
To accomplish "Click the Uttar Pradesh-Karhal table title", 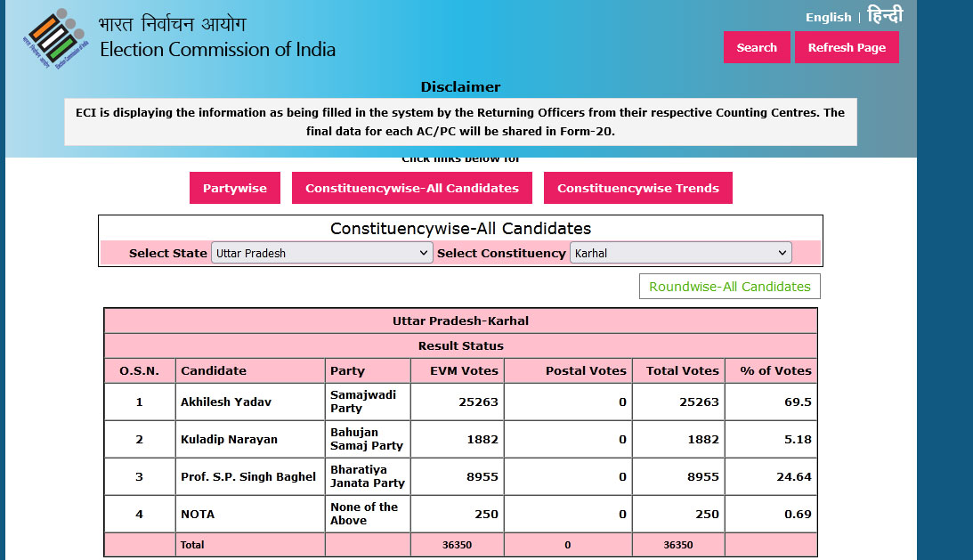I will (x=460, y=321).
